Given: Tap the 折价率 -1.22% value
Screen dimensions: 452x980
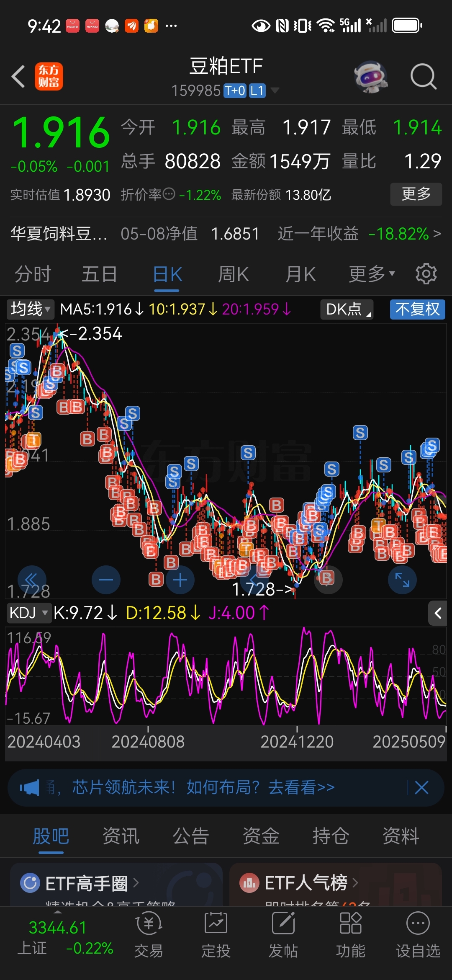Looking at the screenshot, I should 200,195.
